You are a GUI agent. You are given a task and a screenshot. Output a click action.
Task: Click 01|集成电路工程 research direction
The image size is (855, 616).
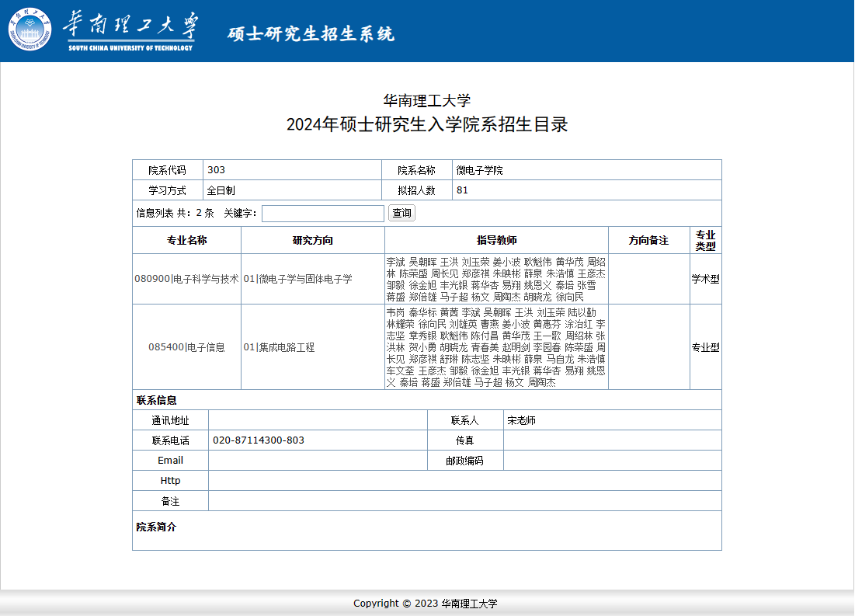click(279, 347)
